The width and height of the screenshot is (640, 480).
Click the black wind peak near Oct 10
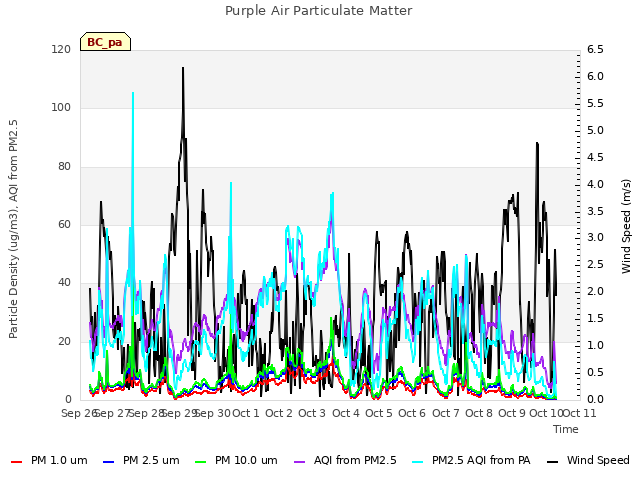(x=537, y=144)
